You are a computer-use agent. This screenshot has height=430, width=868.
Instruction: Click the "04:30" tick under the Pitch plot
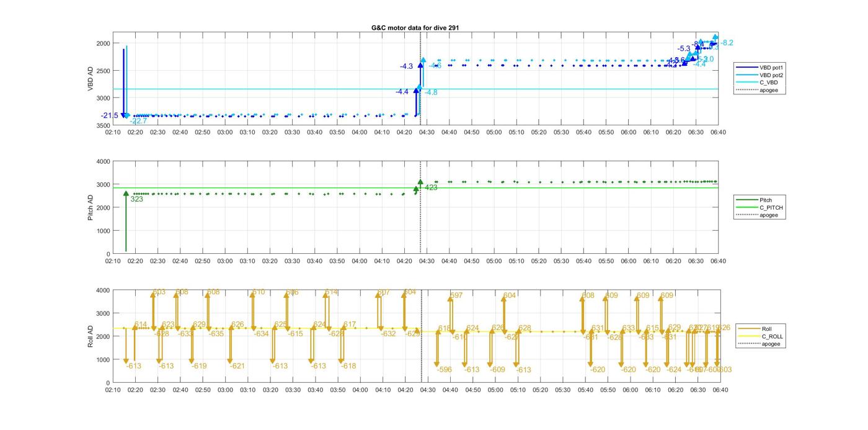(427, 261)
